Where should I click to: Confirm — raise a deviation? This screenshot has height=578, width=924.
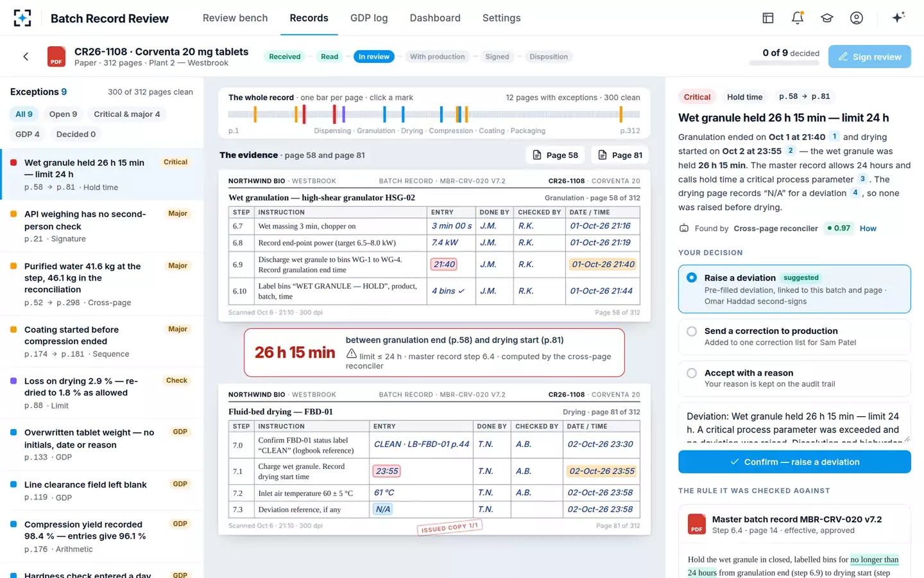(x=794, y=462)
